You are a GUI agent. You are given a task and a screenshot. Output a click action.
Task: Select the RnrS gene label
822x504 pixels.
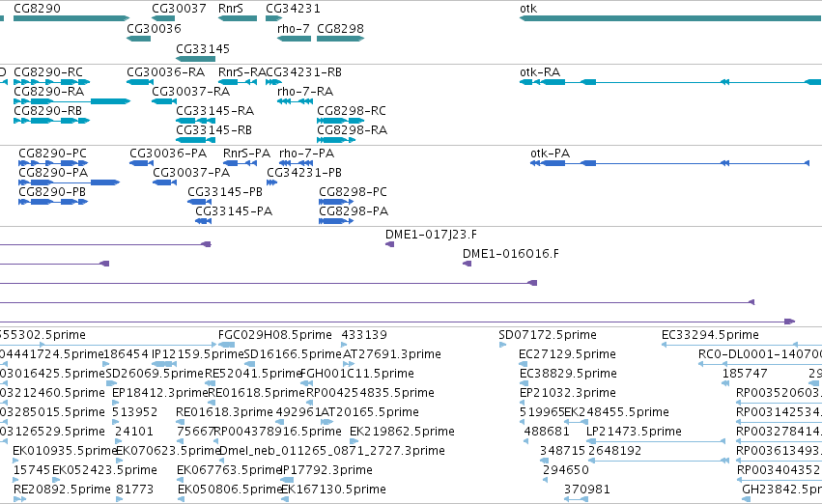click(231, 9)
